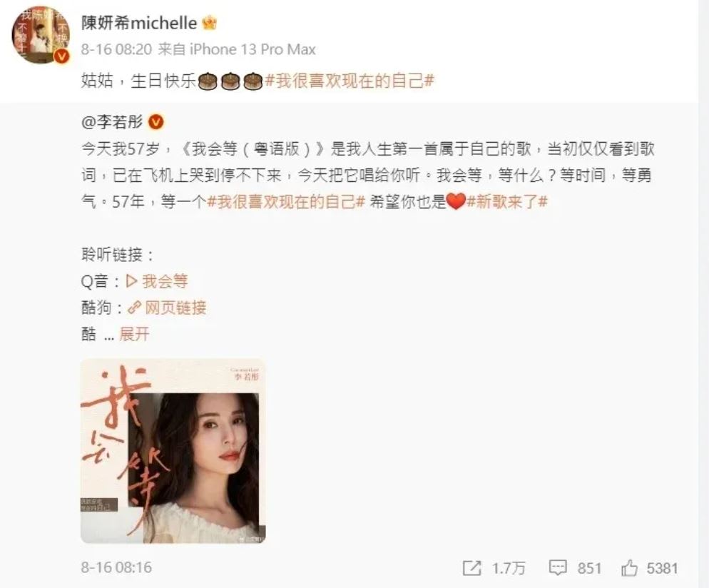Click verified badge next to @李若彤

156,122
